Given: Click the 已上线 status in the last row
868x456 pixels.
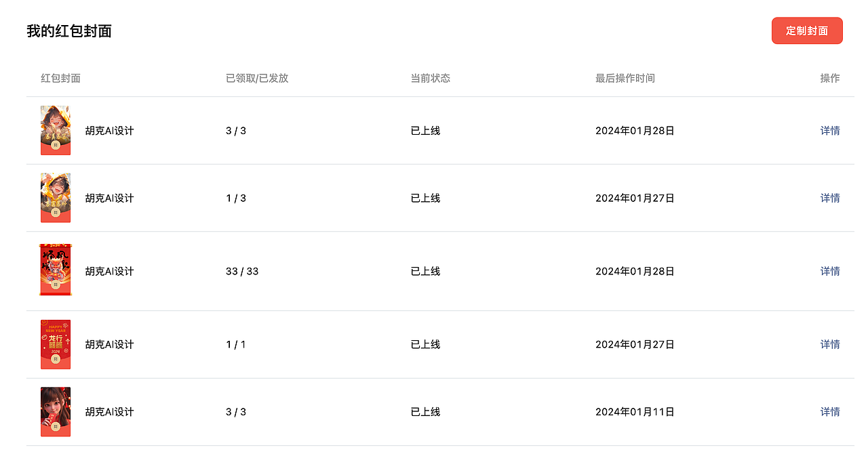Looking at the screenshot, I should click(x=426, y=412).
